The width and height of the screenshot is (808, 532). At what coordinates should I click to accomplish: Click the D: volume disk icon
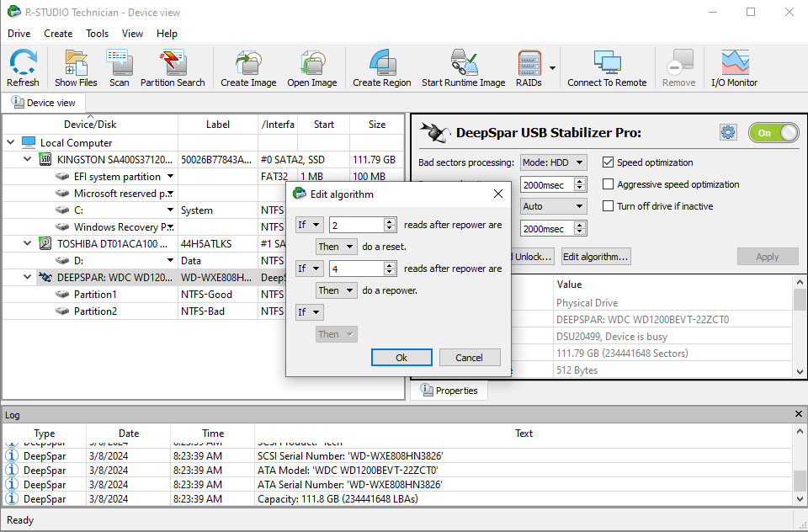point(62,260)
